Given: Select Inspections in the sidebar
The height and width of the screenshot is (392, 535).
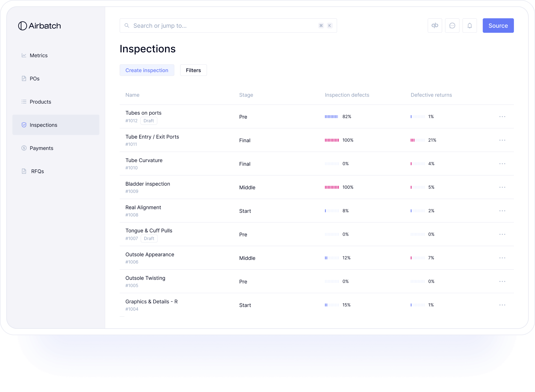Looking at the screenshot, I should (43, 125).
